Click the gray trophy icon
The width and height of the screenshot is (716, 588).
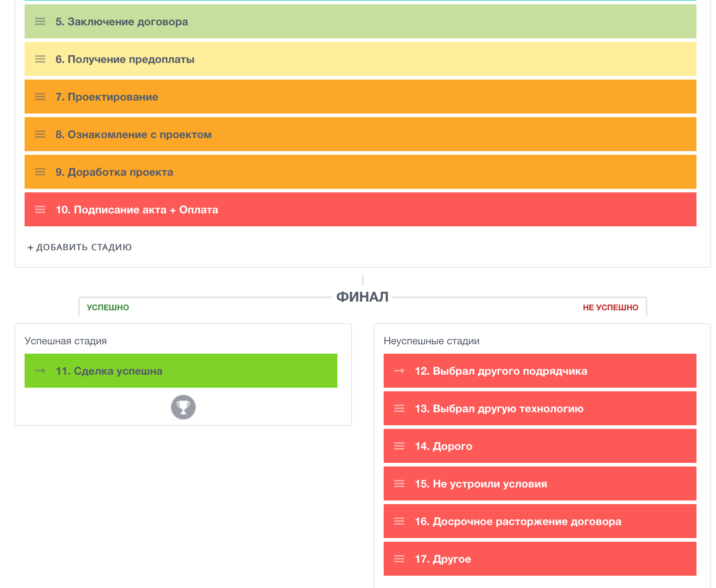[x=183, y=407]
